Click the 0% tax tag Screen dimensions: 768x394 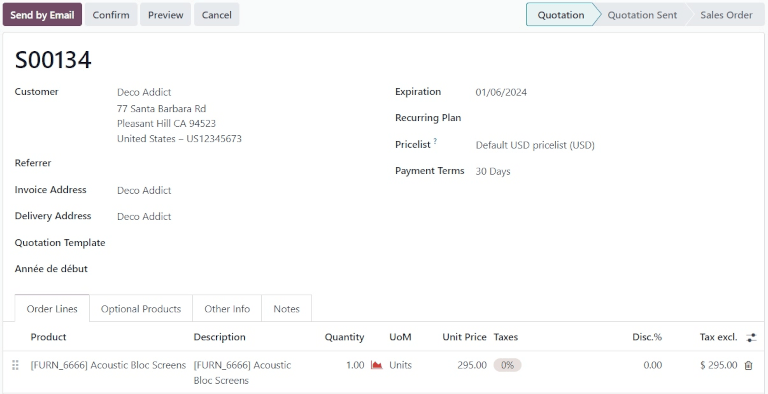[x=507, y=365]
